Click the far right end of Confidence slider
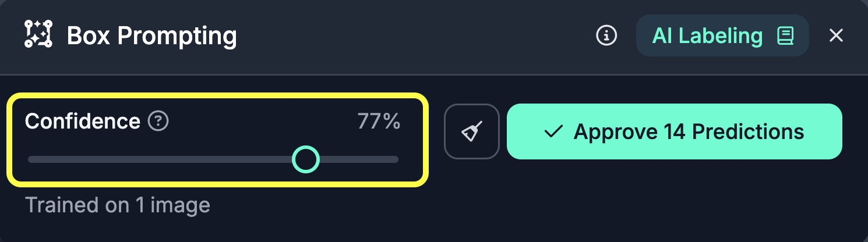Screen dimensions: 868x242 tap(396, 159)
